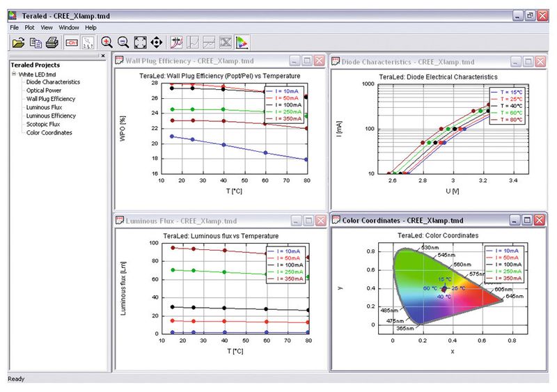Click the greyed crossed plot icon
The height and width of the screenshot is (392, 557).
click(x=226, y=42)
